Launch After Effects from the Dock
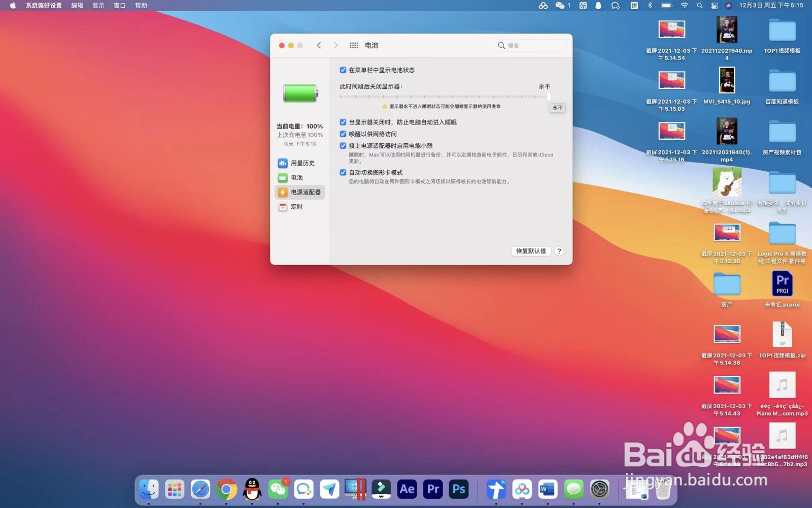Viewport: 812px width, 508px height. coord(407,489)
